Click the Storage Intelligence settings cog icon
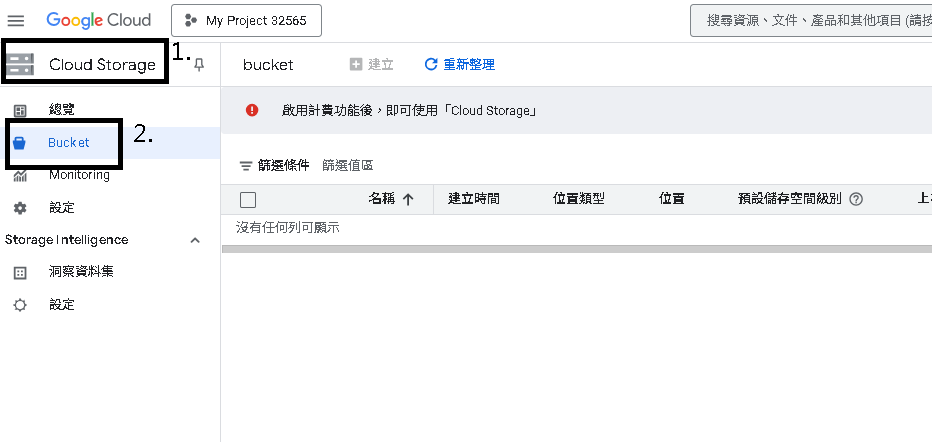This screenshot has height=442, width=932. tap(20, 305)
